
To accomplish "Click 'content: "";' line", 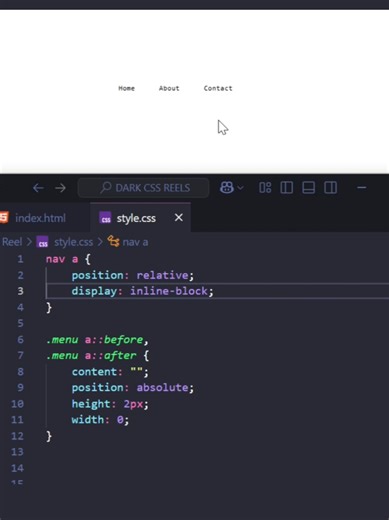I will 110,372.
